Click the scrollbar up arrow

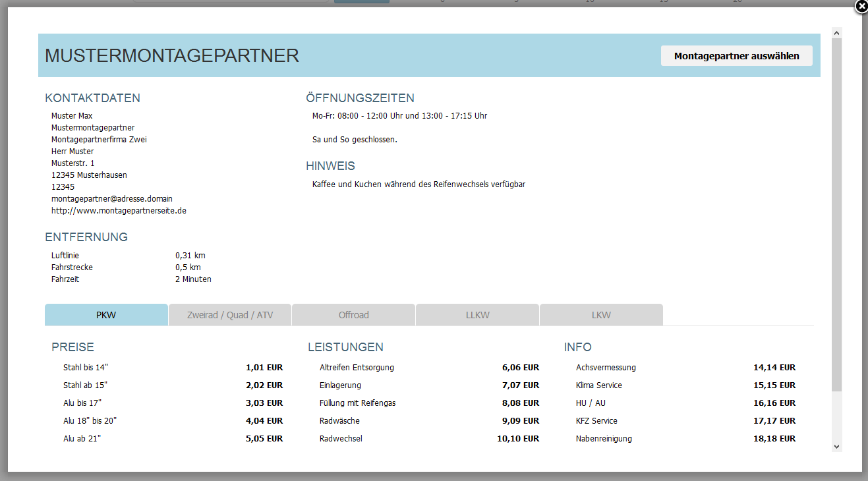[x=837, y=32]
